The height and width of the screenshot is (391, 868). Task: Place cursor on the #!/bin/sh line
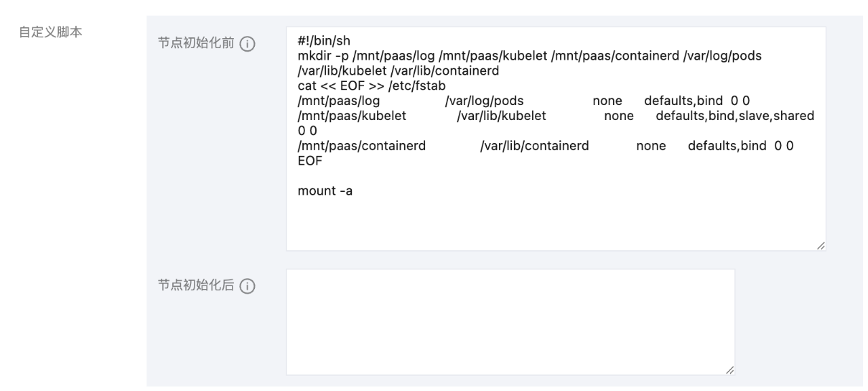323,40
